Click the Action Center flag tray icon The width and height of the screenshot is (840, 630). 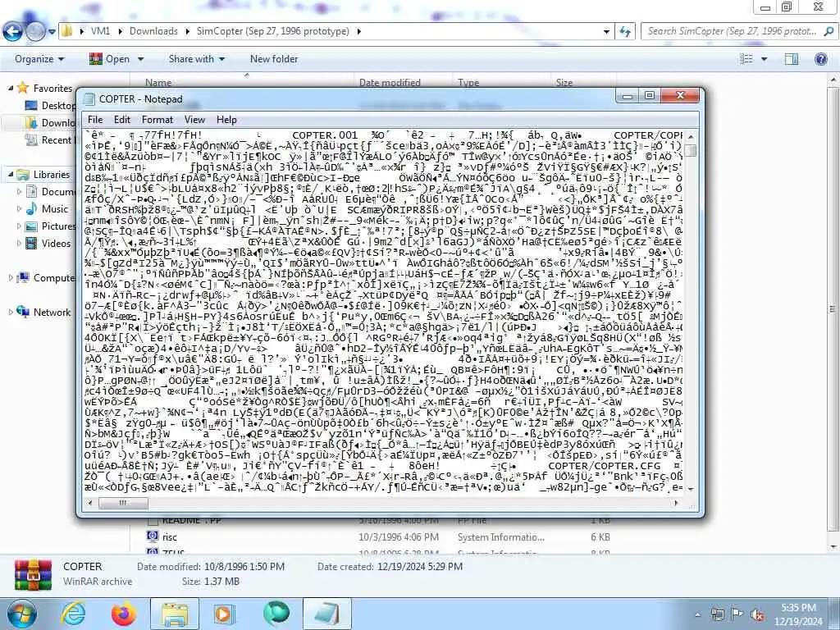tap(737, 614)
